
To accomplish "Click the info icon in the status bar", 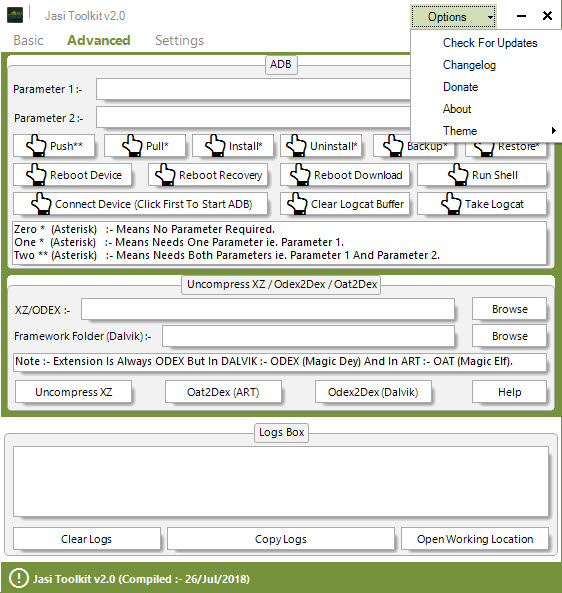I will pyautogui.click(x=18, y=578).
